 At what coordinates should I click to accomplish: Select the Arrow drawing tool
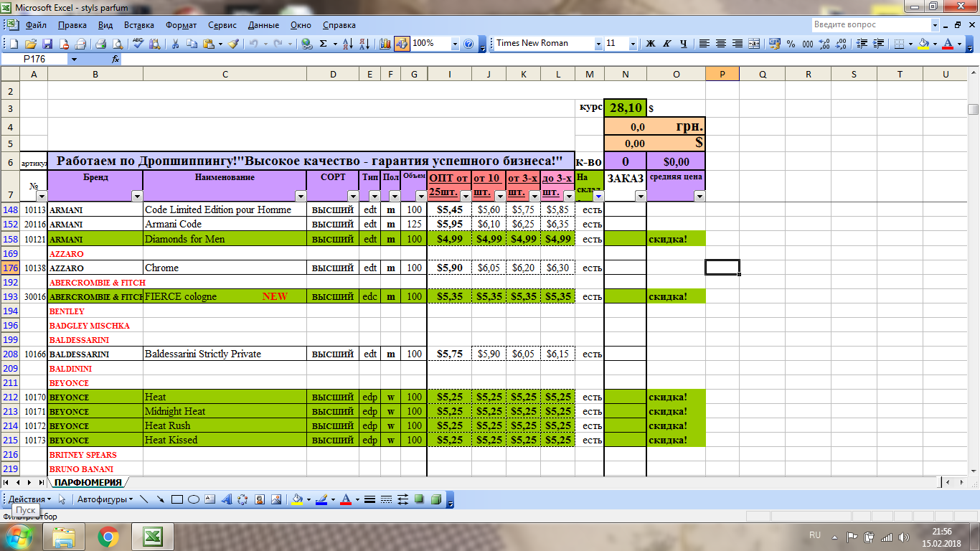click(x=160, y=499)
